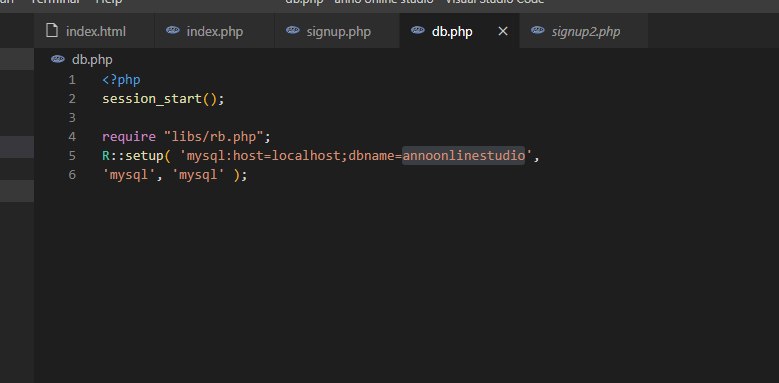Click the "libs/rb.php" string
Viewport: 779px width, 383px height.
pyautogui.click(x=214, y=137)
